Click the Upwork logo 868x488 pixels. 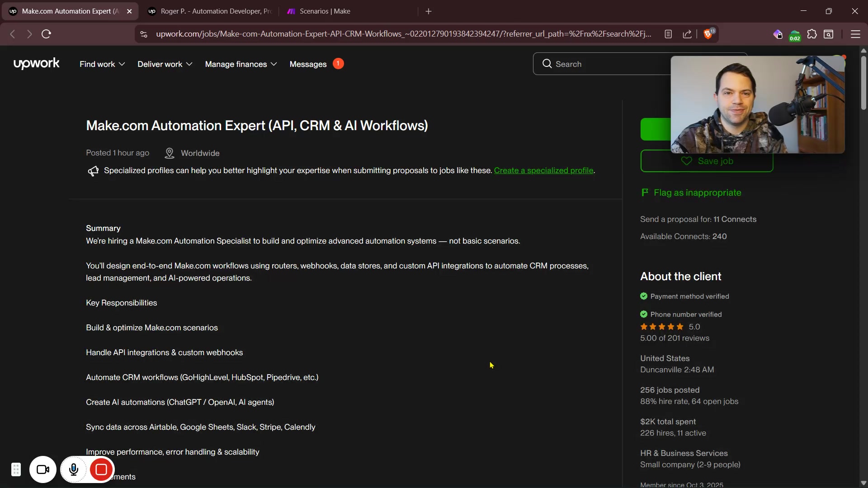click(36, 64)
